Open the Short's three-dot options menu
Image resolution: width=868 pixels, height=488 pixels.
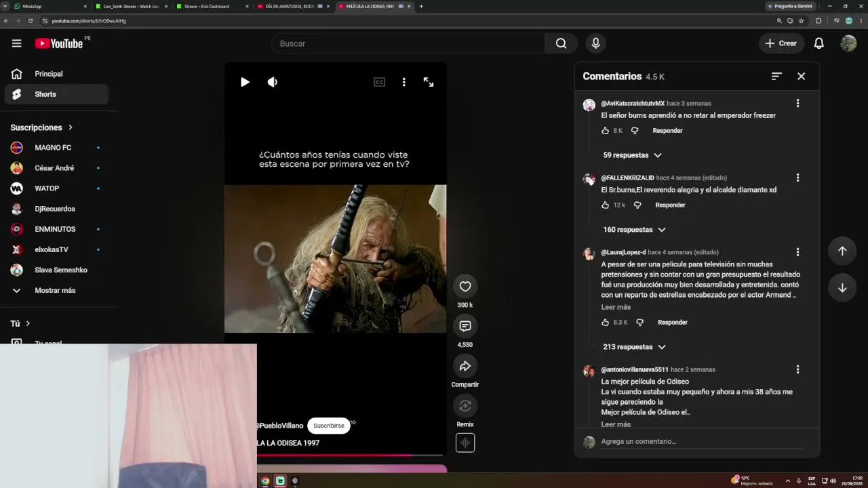[x=404, y=82]
